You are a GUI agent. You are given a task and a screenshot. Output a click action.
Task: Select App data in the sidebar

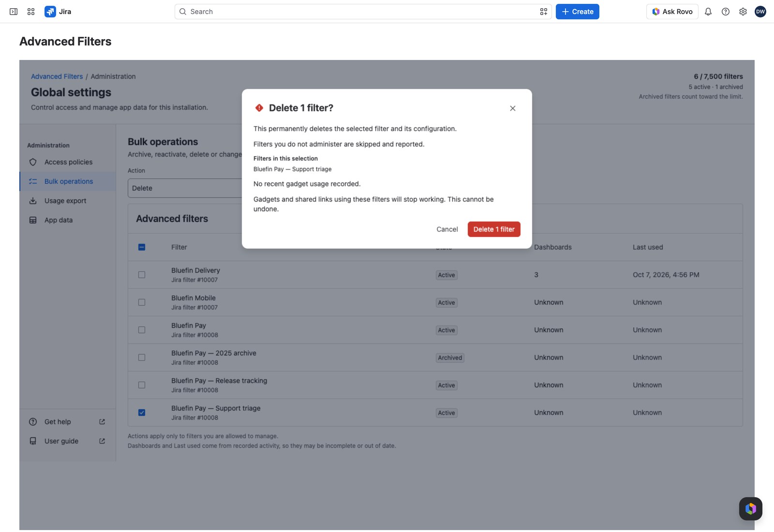pos(68,220)
